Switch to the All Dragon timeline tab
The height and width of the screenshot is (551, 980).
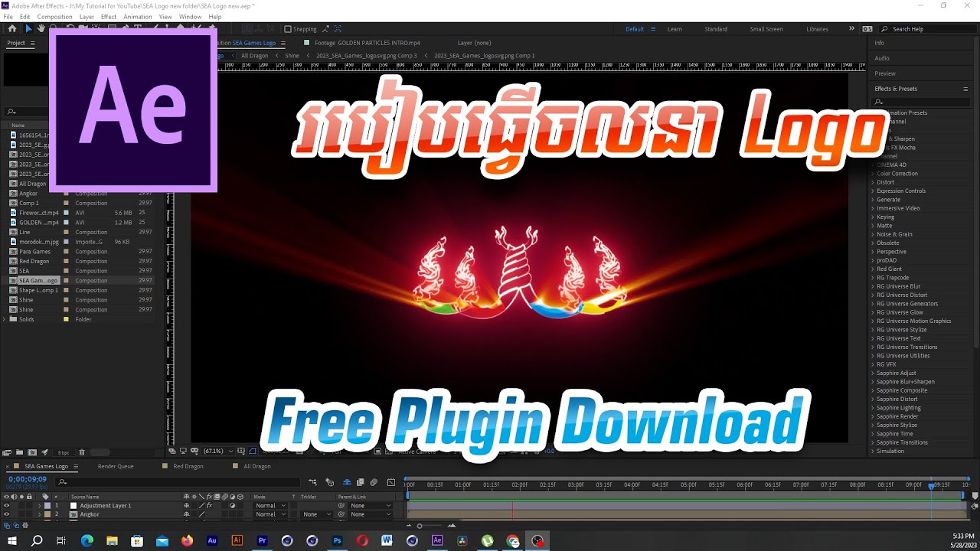[x=256, y=466]
